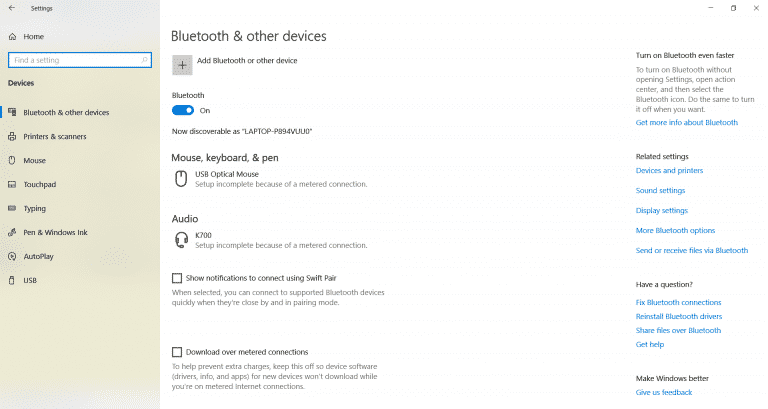Image resolution: width=768 pixels, height=409 pixels.
Task: Open the Mouse settings page
Action: 35,160
